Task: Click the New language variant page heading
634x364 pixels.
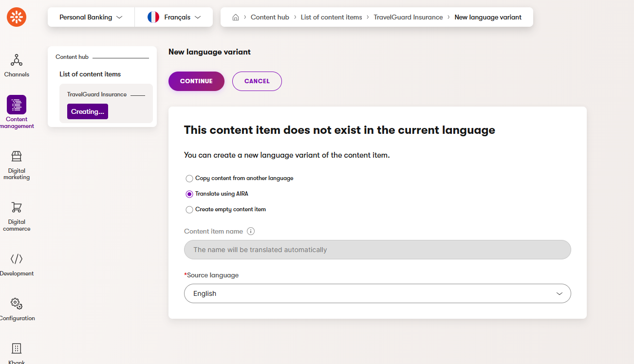Action: (209, 52)
